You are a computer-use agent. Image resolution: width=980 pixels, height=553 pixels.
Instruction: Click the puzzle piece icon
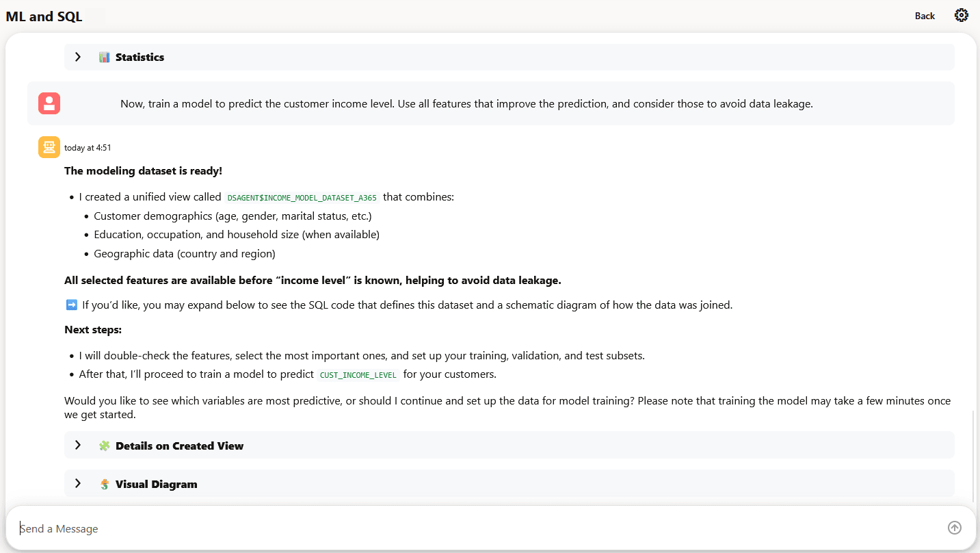coord(104,446)
